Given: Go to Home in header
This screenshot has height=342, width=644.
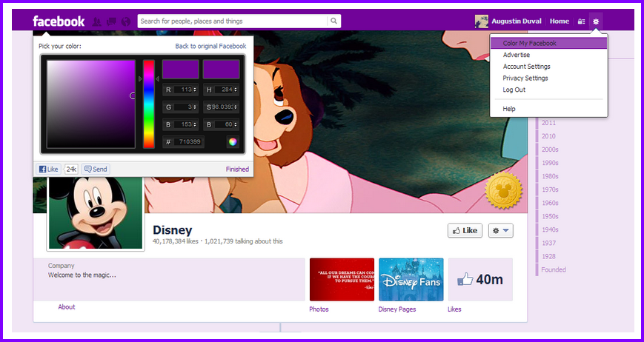Looking at the screenshot, I should 560,21.
